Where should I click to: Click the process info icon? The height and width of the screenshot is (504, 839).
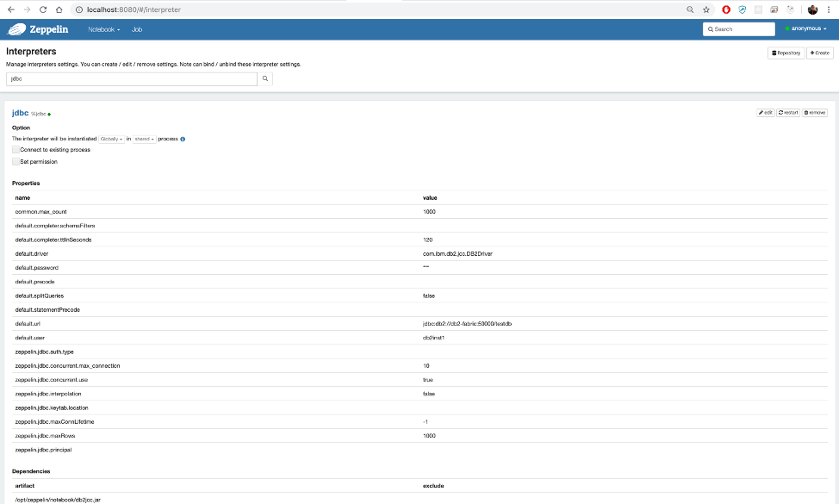coord(183,139)
